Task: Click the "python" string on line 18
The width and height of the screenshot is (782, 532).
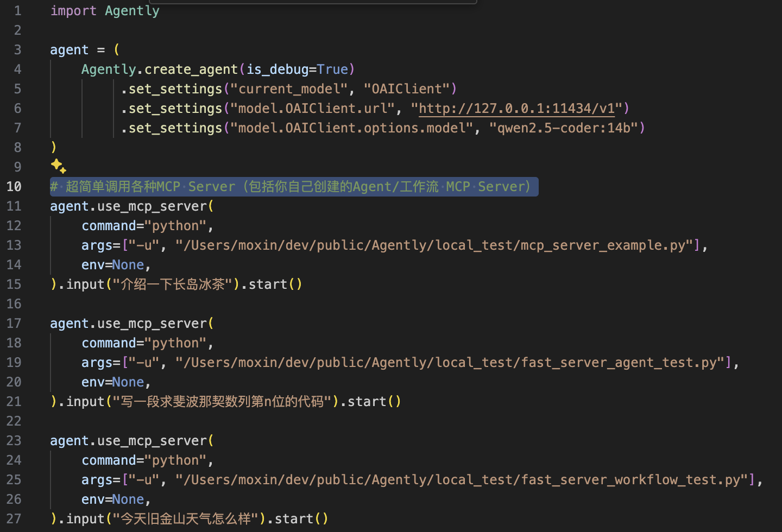Action: 175,343
